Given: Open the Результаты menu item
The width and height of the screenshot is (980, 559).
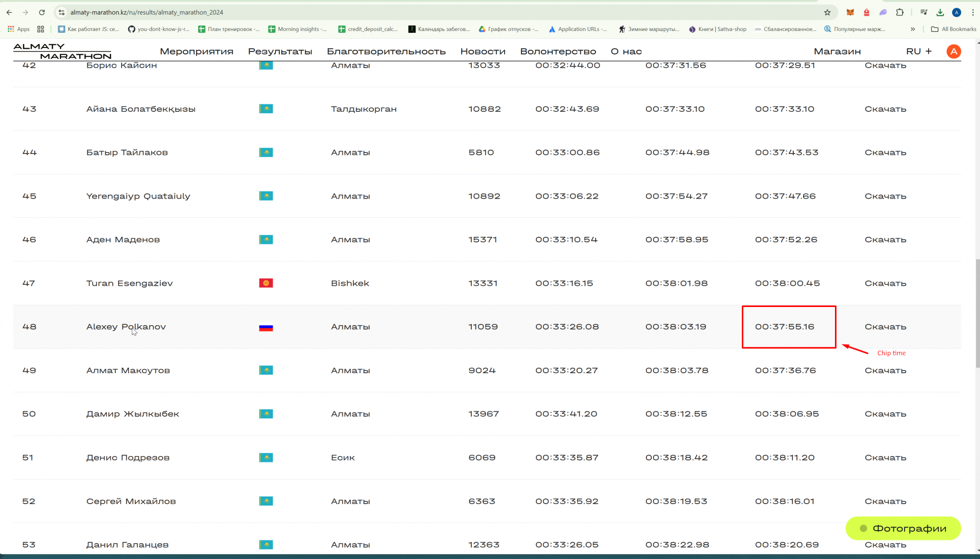Looking at the screenshot, I should [280, 51].
